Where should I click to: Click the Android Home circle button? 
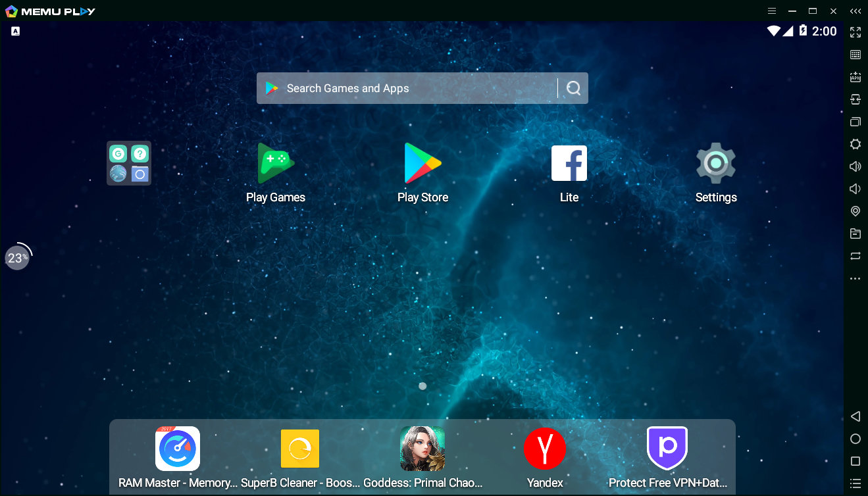click(x=855, y=439)
